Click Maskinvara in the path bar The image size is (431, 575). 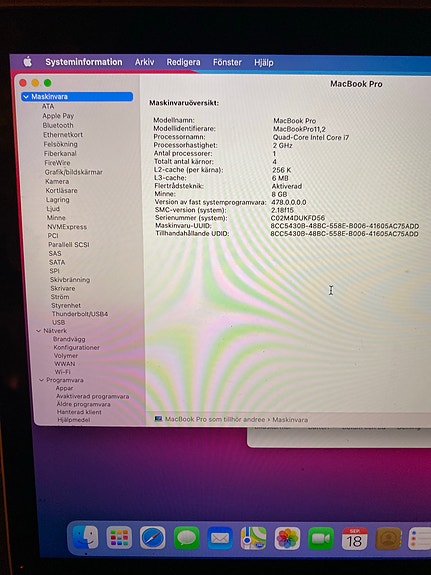coord(290,420)
